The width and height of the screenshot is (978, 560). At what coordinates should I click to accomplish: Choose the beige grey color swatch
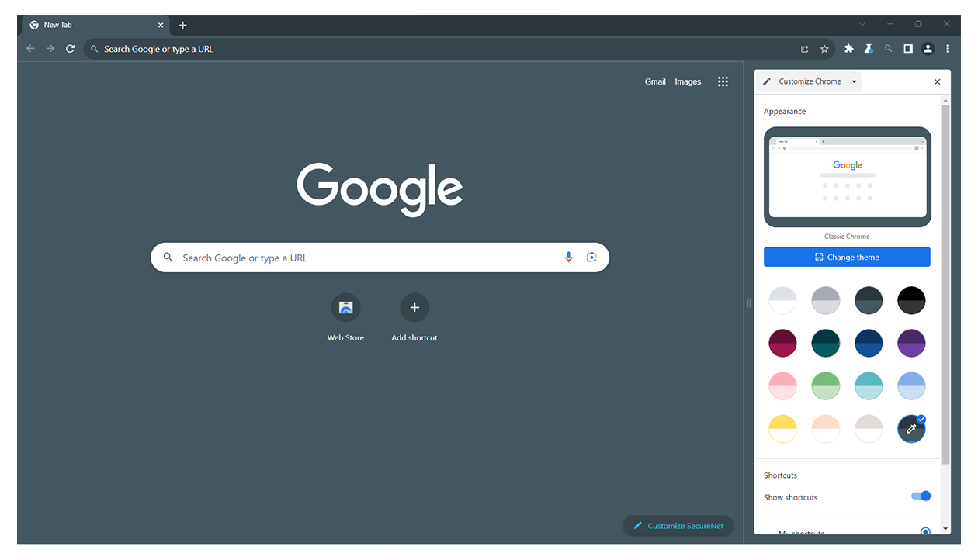point(869,429)
